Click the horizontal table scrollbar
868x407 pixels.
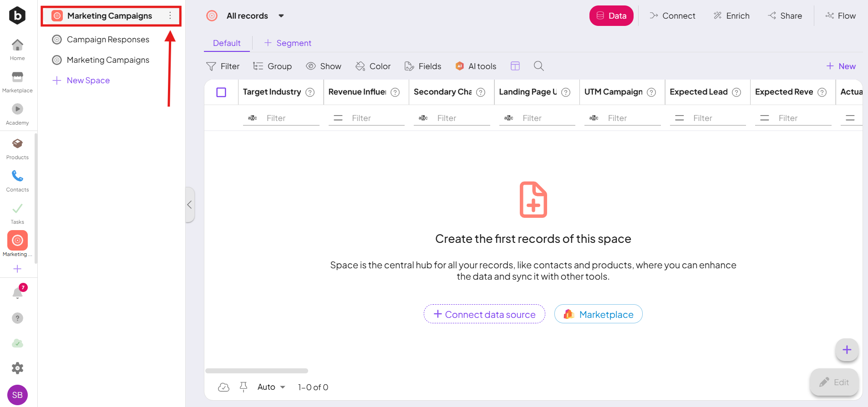(257, 371)
